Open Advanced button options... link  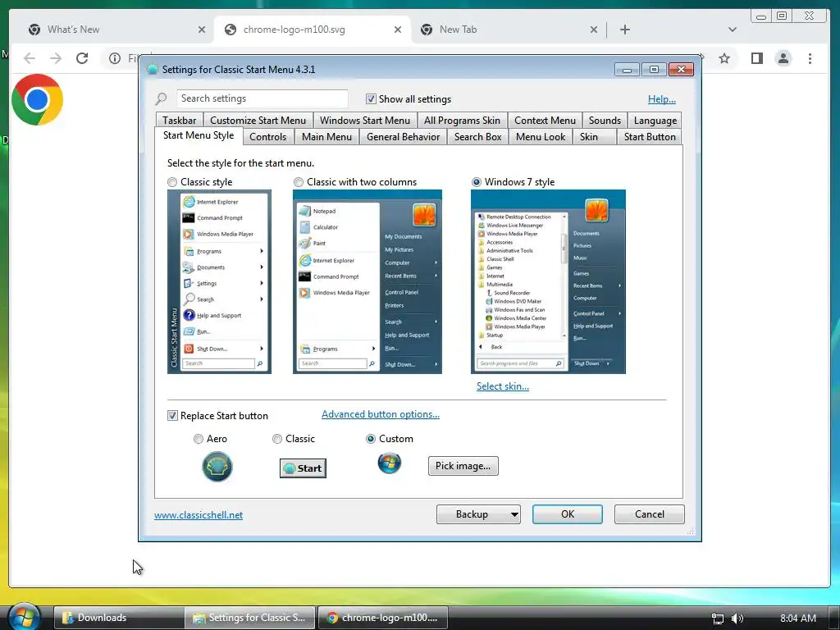pos(381,414)
